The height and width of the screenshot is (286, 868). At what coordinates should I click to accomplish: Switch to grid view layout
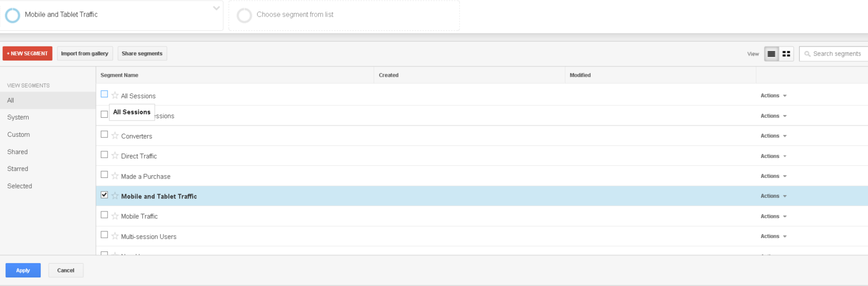[x=786, y=54]
